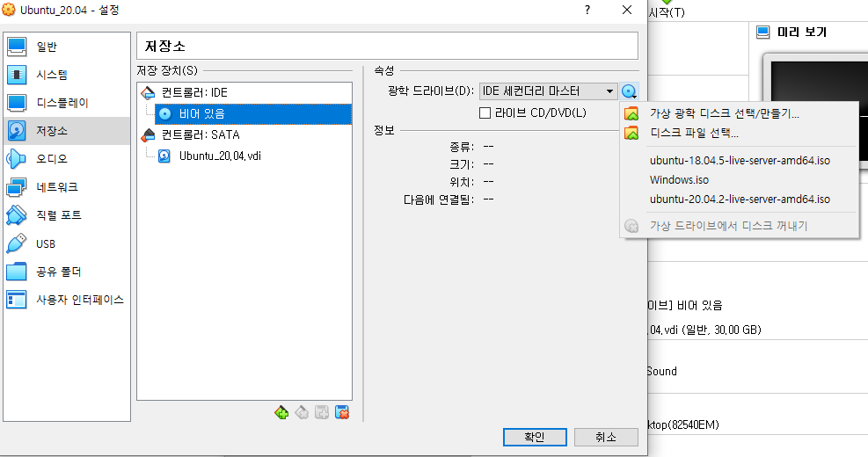Open the 디스플레이 settings category
Viewport: 868px width, 457px height.
point(67,103)
